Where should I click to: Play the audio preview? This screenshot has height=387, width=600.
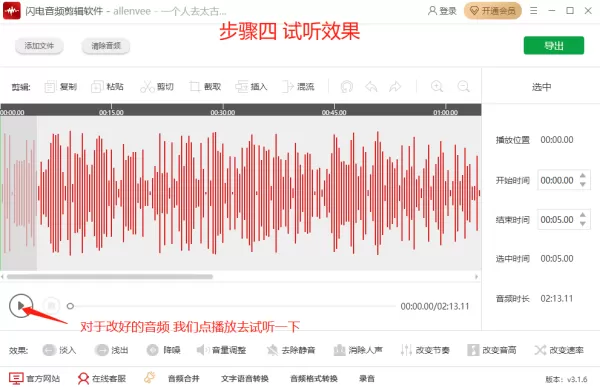(x=21, y=305)
